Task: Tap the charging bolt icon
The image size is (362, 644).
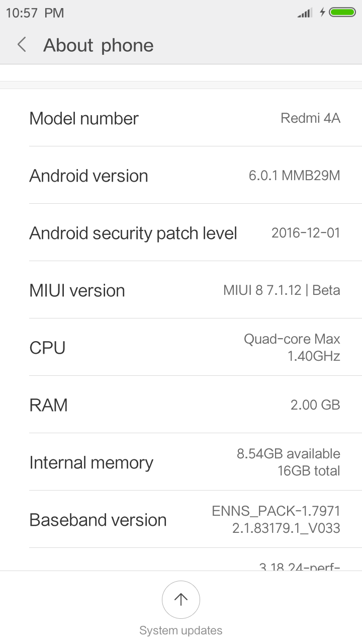Action: pos(322,13)
